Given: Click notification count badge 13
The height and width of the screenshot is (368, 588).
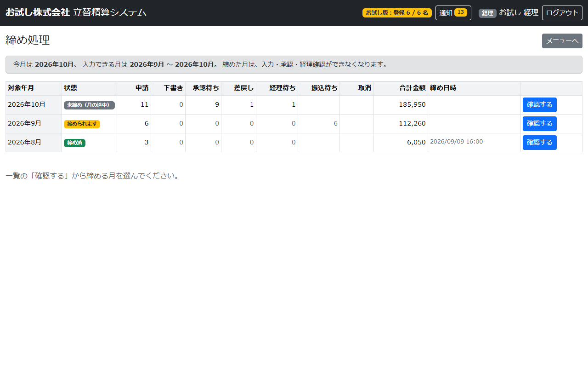Looking at the screenshot, I should 461,12.
